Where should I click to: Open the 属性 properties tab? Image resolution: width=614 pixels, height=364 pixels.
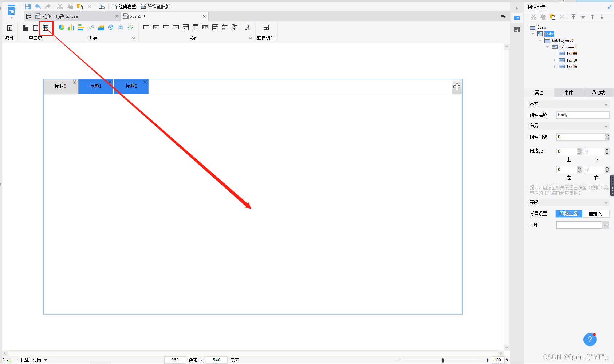539,92
